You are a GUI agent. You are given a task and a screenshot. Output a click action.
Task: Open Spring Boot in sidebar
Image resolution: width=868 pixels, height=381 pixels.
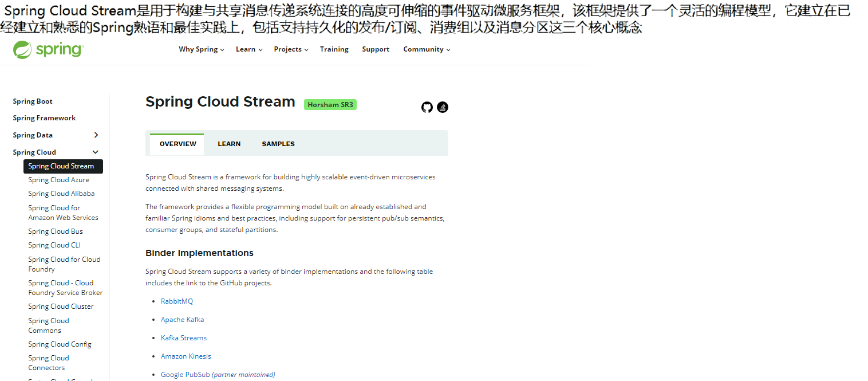pyautogui.click(x=33, y=101)
